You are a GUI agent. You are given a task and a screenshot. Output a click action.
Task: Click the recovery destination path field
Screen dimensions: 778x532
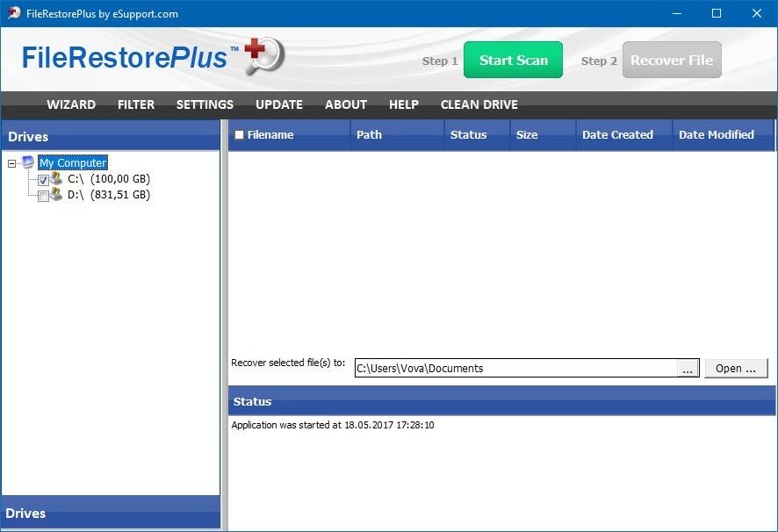coord(516,368)
